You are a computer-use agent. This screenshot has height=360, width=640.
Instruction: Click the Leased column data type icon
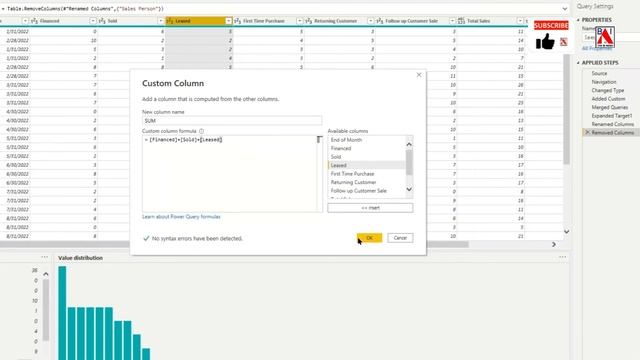point(170,21)
